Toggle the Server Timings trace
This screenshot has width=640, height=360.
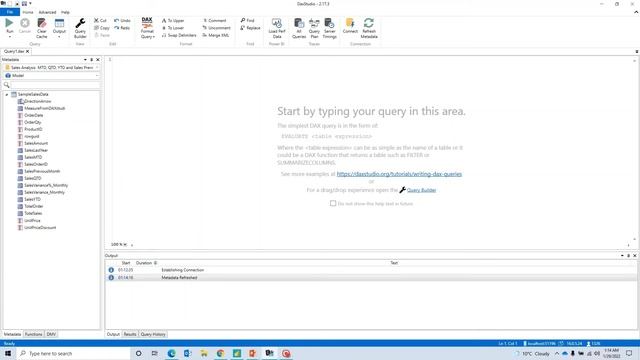(329, 28)
